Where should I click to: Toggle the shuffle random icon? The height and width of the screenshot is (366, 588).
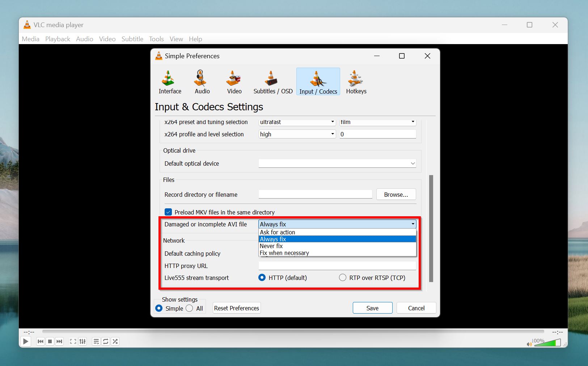tap(115, 341)
